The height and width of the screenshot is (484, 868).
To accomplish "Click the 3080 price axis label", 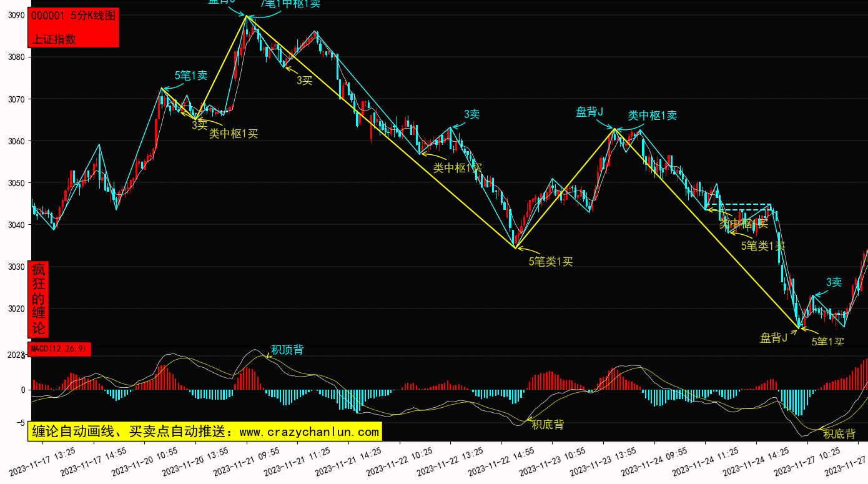I will coord(16,57).
